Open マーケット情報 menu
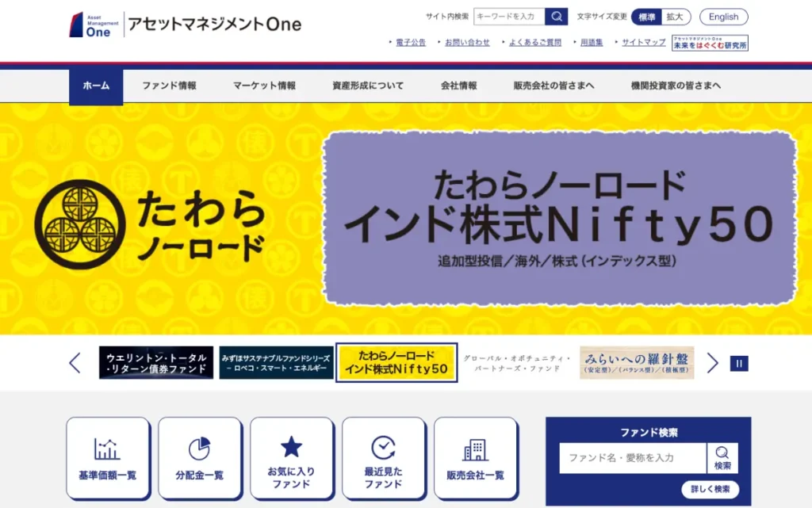Viewport: 812px width, 508px height. [x=264, y=86]
